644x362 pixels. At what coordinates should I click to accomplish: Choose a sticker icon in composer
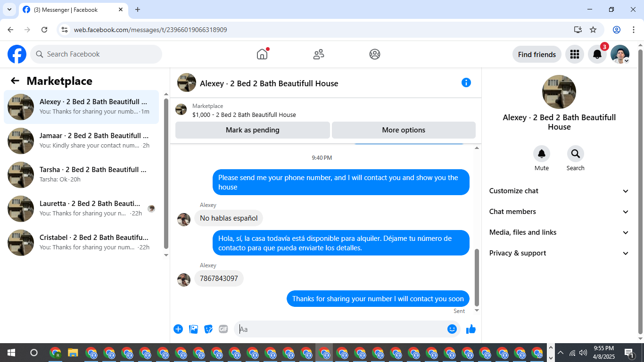[x=208, y=329]
